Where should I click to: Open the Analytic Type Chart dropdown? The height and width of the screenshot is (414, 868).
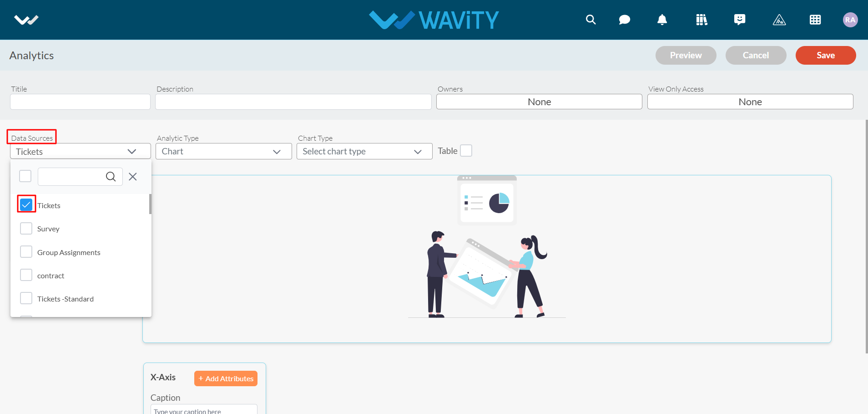(223, 151)
